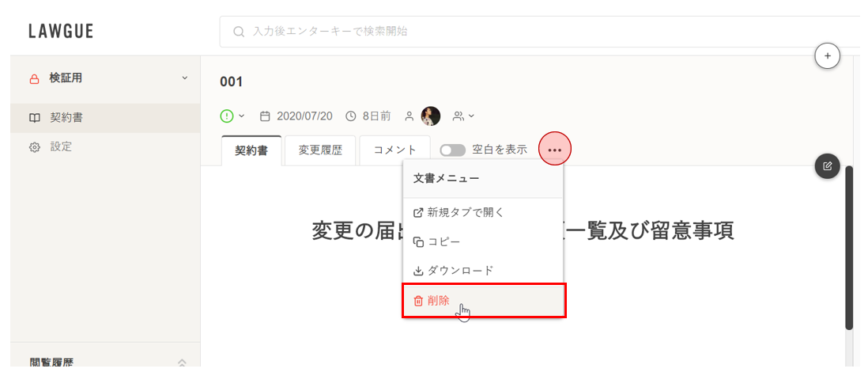Click the search input field

point(538,32)
